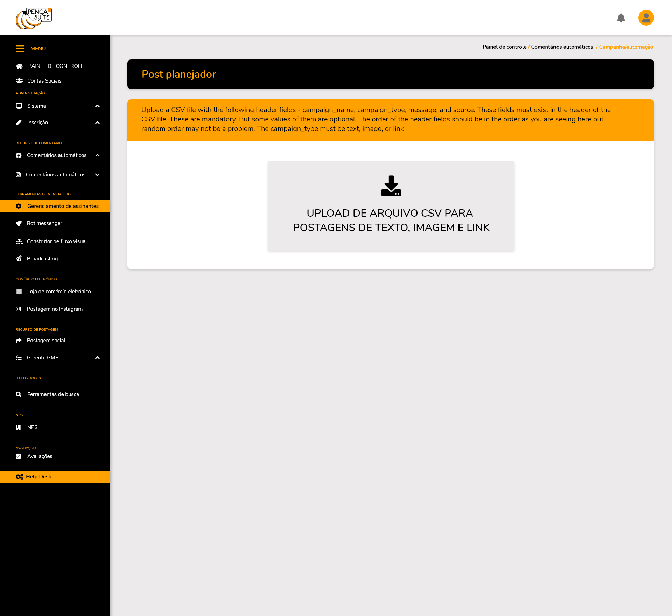Click Painel de controle breadcrumb link

(504, 47)
